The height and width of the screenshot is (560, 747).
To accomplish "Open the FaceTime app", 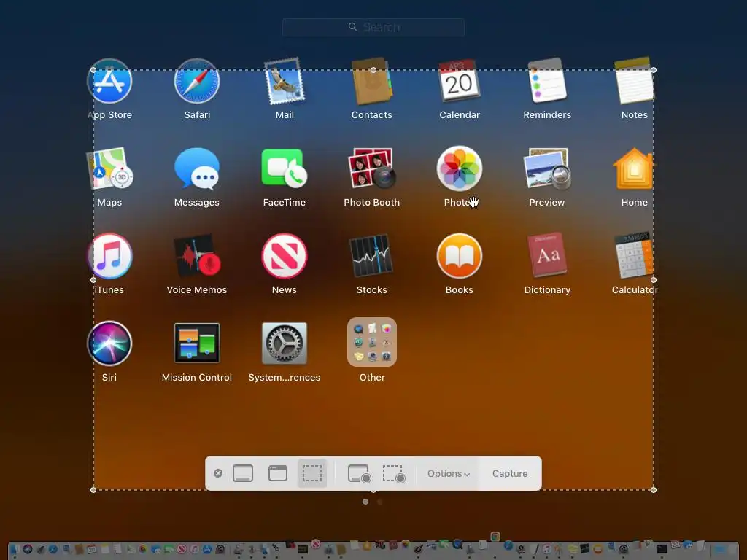I will [x=285, y=168].
